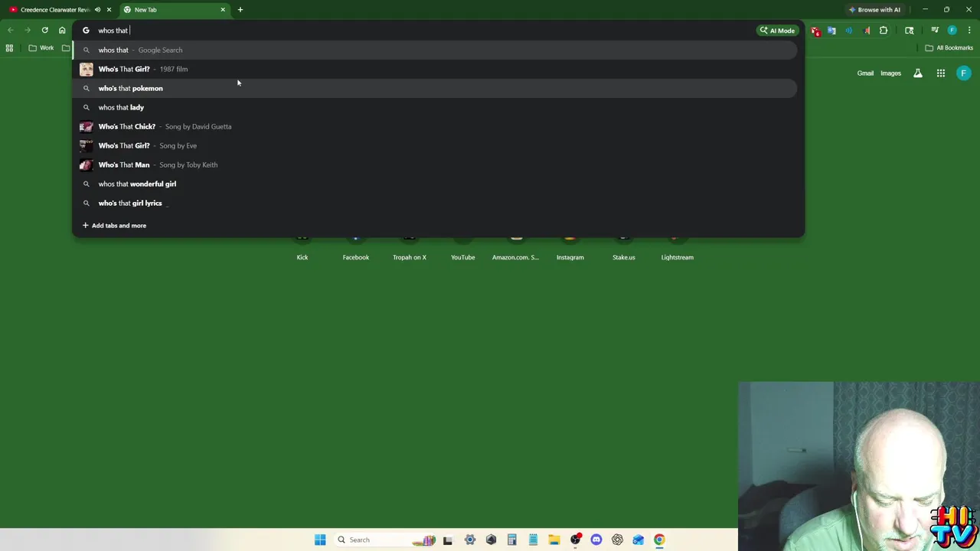980x551 pixels.
Task: Open Calculator from the taskbar
Action: pos(512,540)
